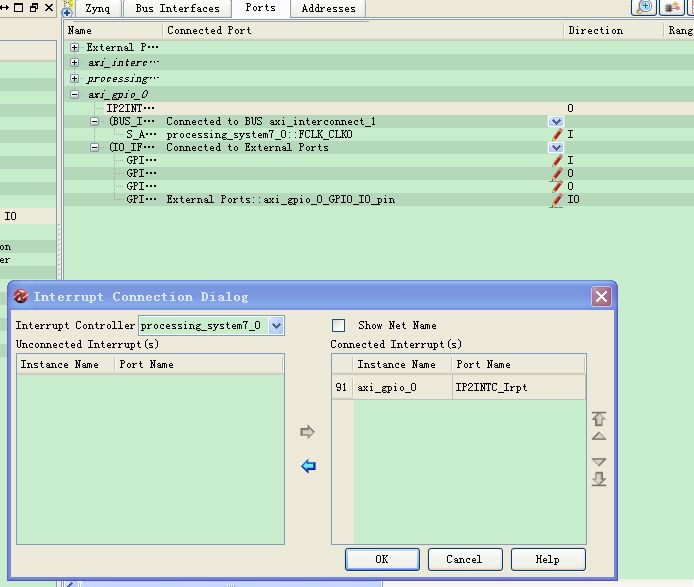This screenshot has width=694, height=587.
Task: Click pencil edit icon on FCLK_CLK0 row
Action: pos(557,135)
